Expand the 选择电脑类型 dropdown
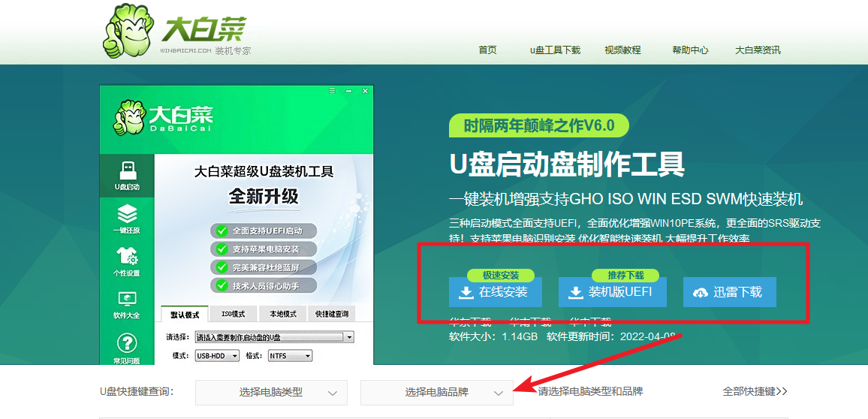 coord(271,393)
